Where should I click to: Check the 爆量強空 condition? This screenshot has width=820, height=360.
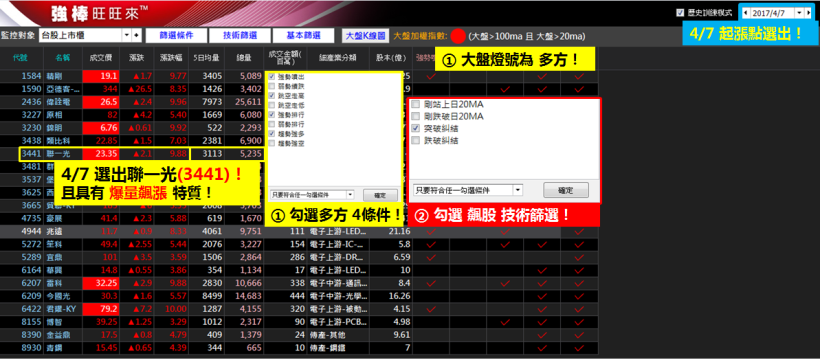point(271,143)
